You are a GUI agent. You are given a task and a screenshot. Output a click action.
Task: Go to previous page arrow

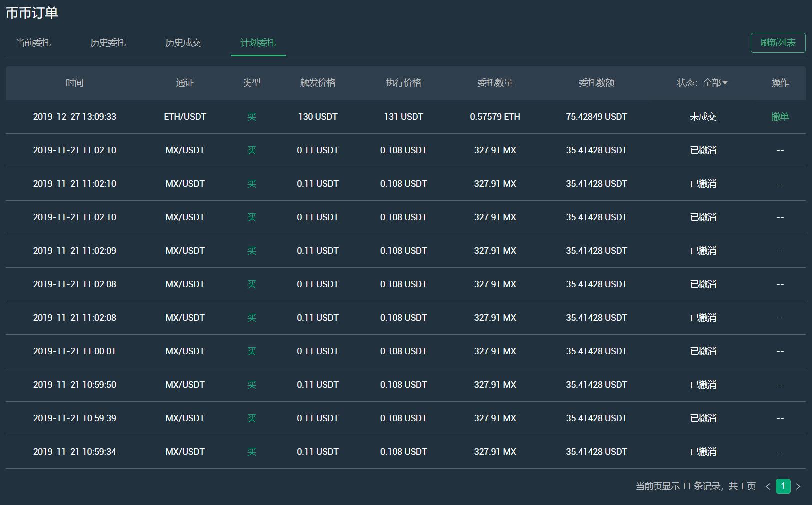pyautogui.click(x=768, y=486)
